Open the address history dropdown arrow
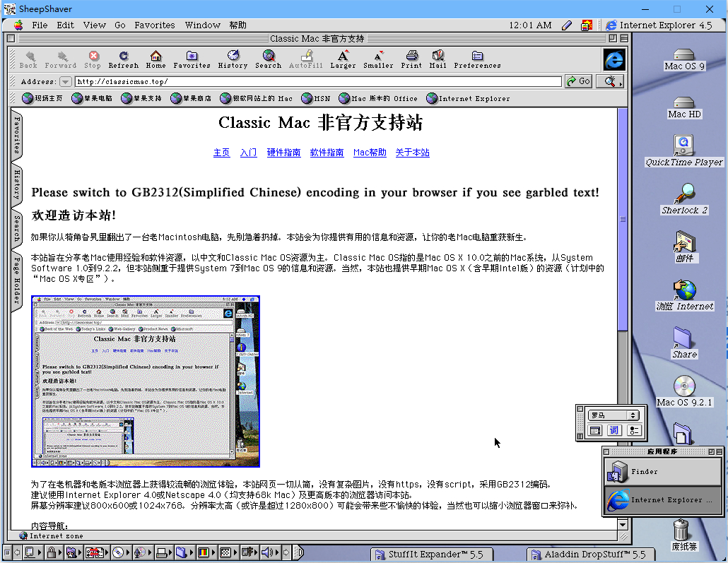This screenshot has width=728, height=563. click(x=66, y=82)
